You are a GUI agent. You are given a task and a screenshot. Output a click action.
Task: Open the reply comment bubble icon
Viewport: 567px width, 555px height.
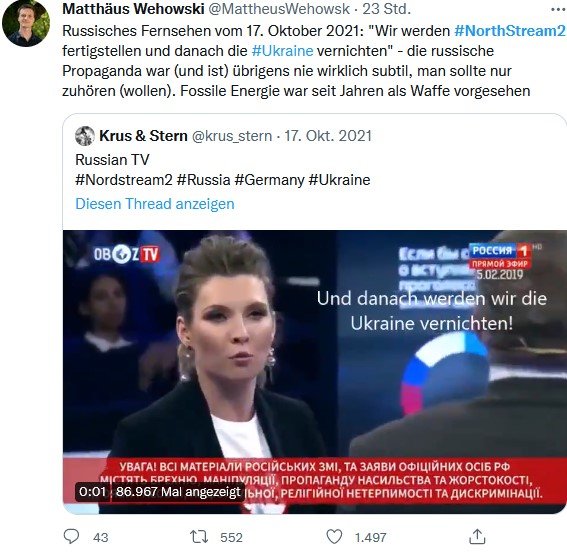(x=71, y=537)
